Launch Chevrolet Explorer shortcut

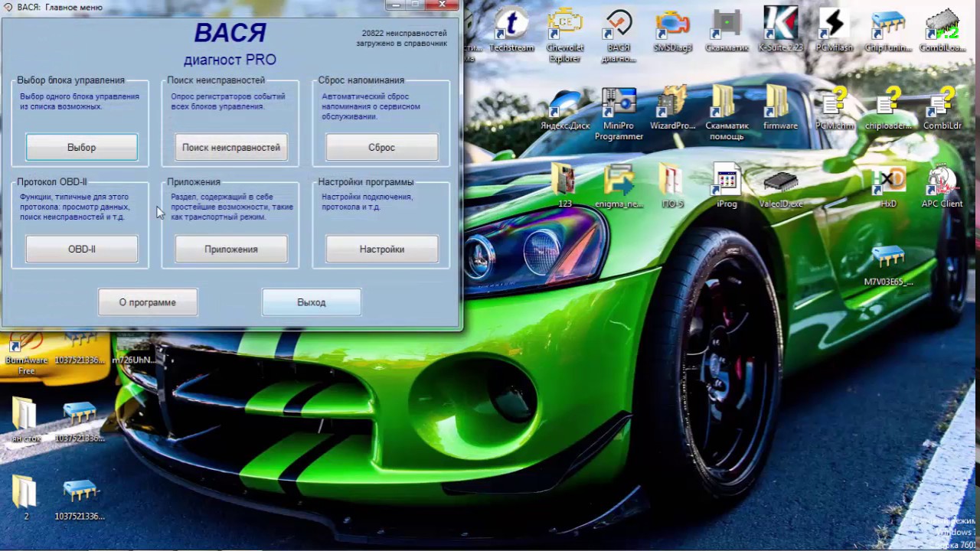click(565, 34)
